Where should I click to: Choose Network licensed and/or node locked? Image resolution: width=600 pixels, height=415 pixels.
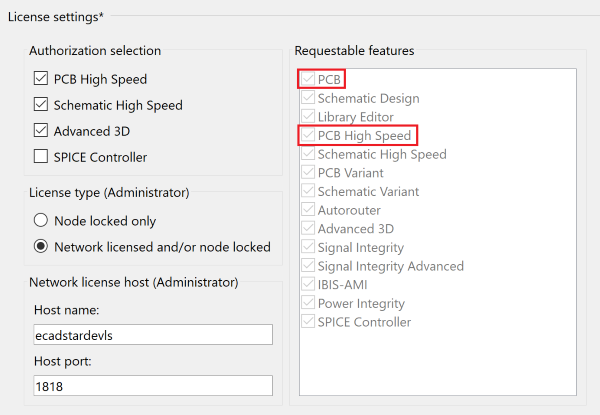[41, 246]
